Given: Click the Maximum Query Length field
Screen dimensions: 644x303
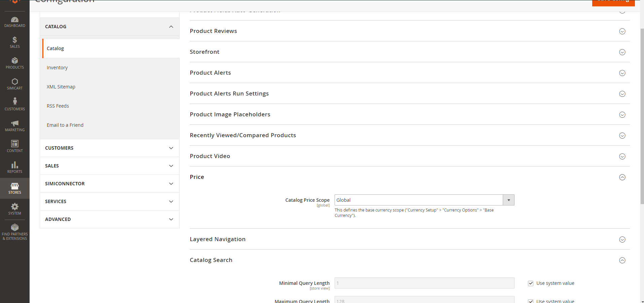Looking at the screenshot, I should pos(424,300).
